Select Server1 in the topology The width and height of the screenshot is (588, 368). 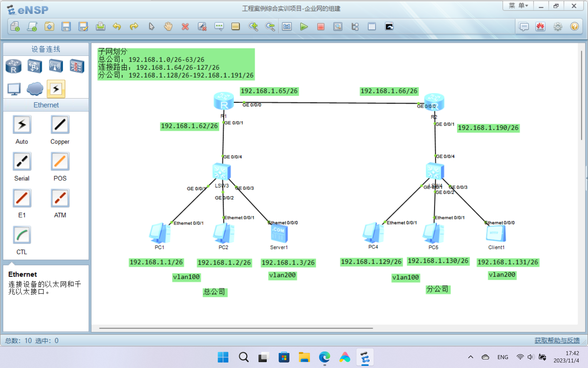pos(279,234)
